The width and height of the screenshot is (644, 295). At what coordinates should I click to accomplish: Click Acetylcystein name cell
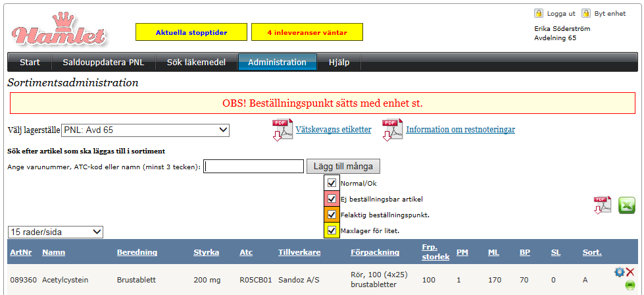65,281
